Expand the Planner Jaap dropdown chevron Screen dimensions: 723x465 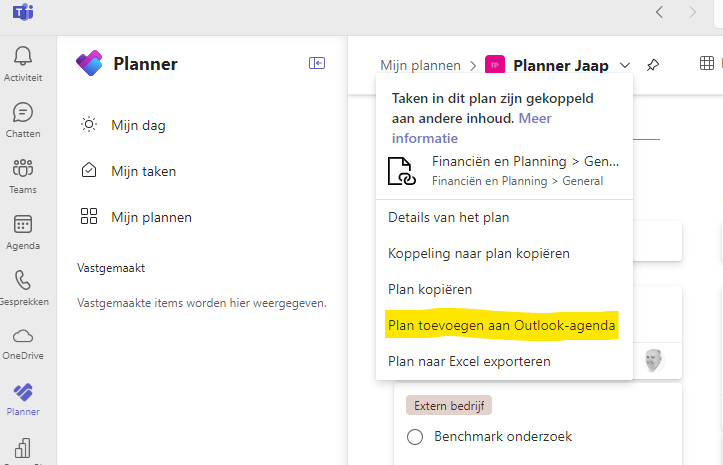(625, 65)
